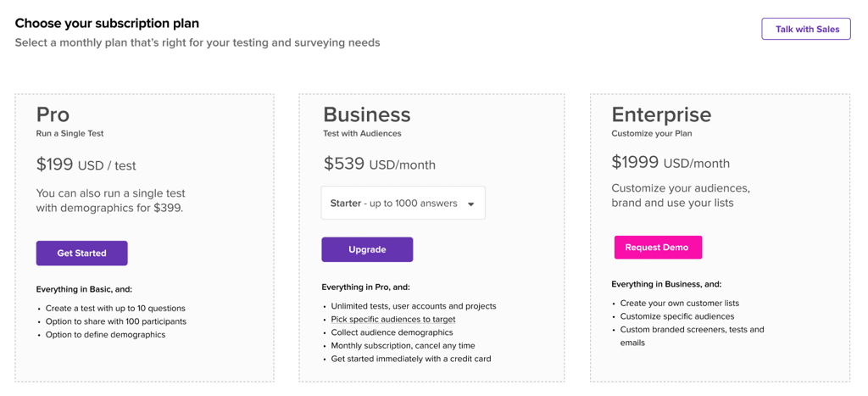Click the dropdown caret arrow beside Starter
The image size is (868, 396).
pos(470,204)
